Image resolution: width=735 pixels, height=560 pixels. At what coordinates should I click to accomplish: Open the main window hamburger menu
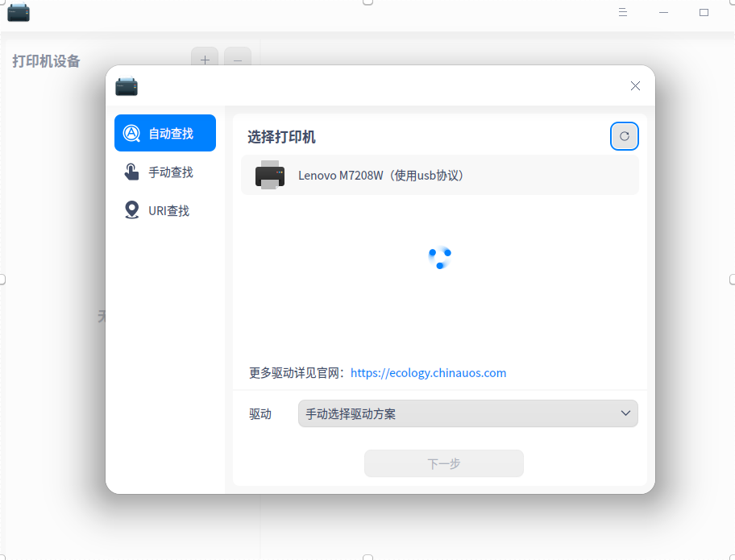click(622, 12)
